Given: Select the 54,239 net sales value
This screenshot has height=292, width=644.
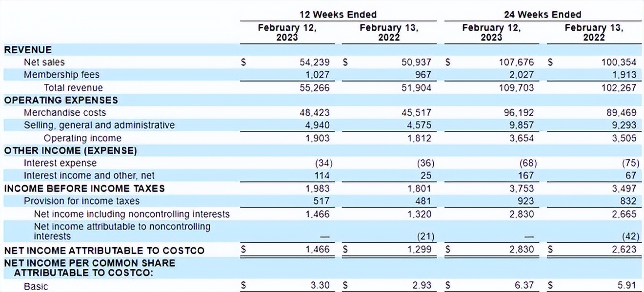Looking at the screenshot, I should click(314, 62).
